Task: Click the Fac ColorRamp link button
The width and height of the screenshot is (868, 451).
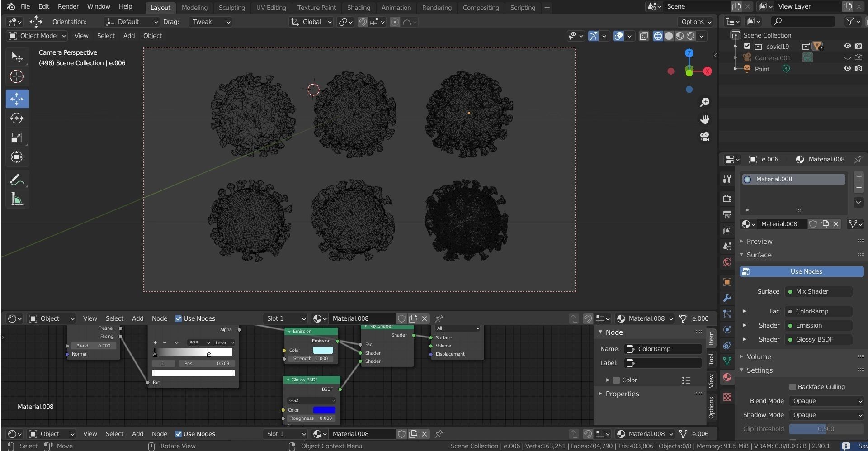Action: pos(818,311)
